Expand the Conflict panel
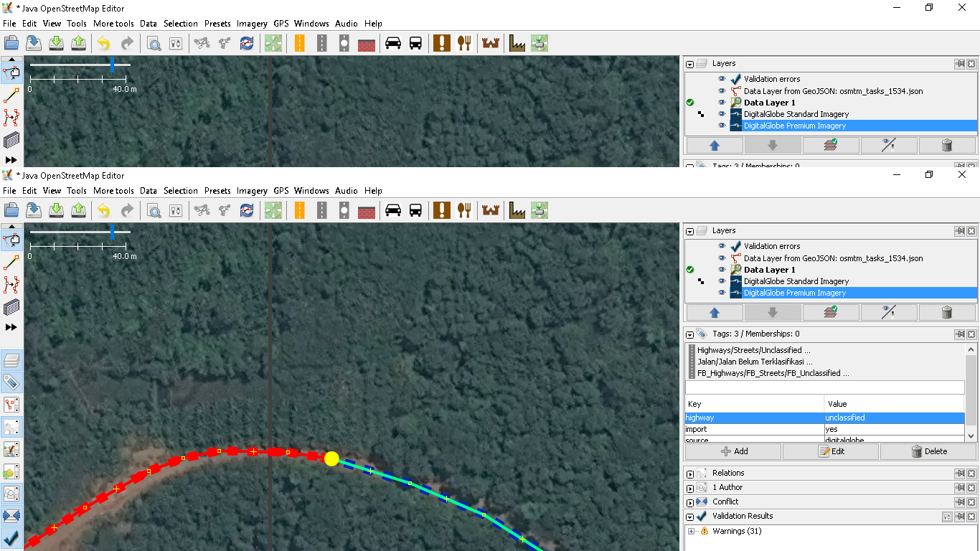The width and height of the screenshot is (980, 551). [690, 502]
